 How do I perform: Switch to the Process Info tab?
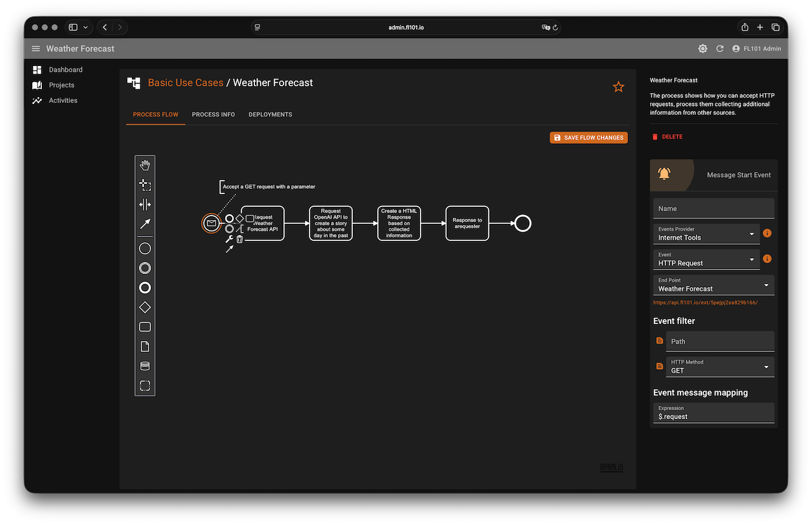pos(213,115)
